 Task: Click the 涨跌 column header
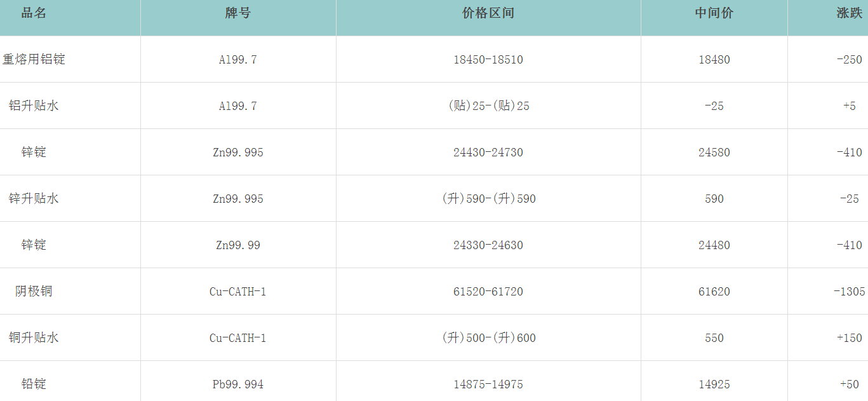point(849,13)
